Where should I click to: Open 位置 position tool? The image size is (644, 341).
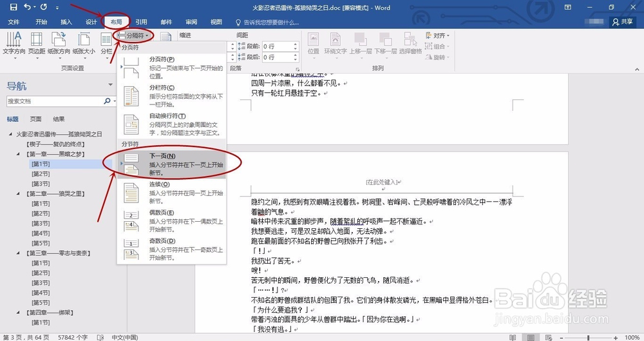tap(314, 44)
